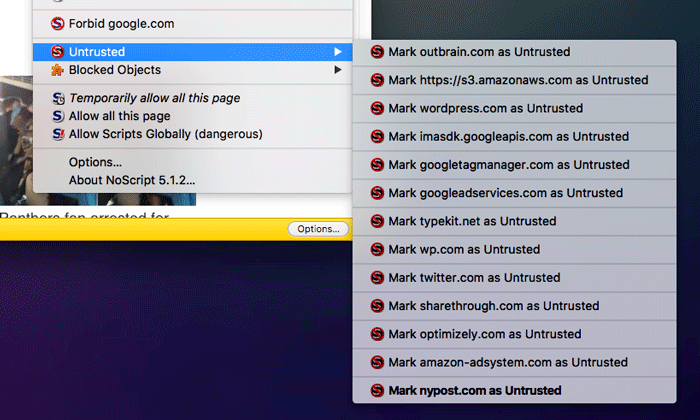Mark https://s3.amazonaws.com as Untrusted
This screenshot has height=420, width=700.
pyautogui.click(x=514, y=80)
